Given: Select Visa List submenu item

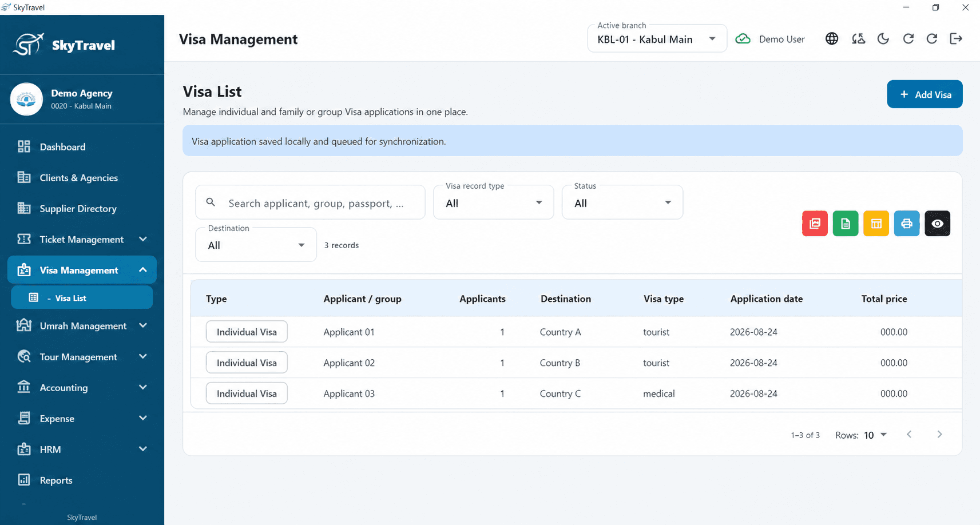Looking at the screenshot, I should (82, 298).
